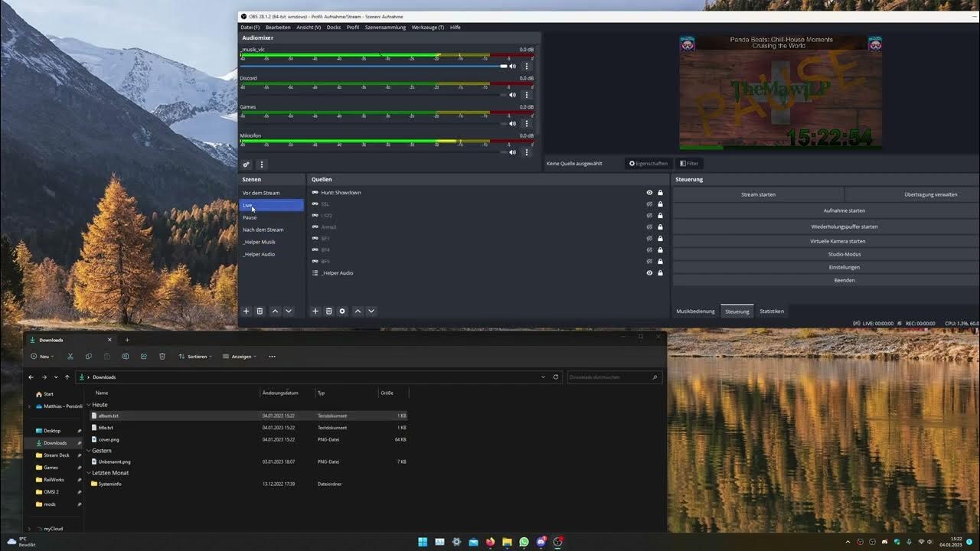
Task: Open the Docks menu in OBS
Action: pos(334,28)
